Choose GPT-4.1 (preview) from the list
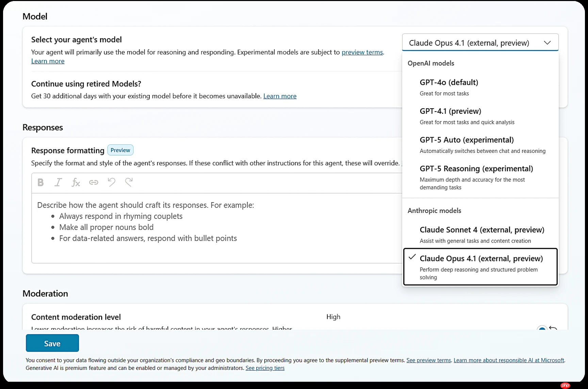Viewport: 588px width, 389px height. click(450, 111)
